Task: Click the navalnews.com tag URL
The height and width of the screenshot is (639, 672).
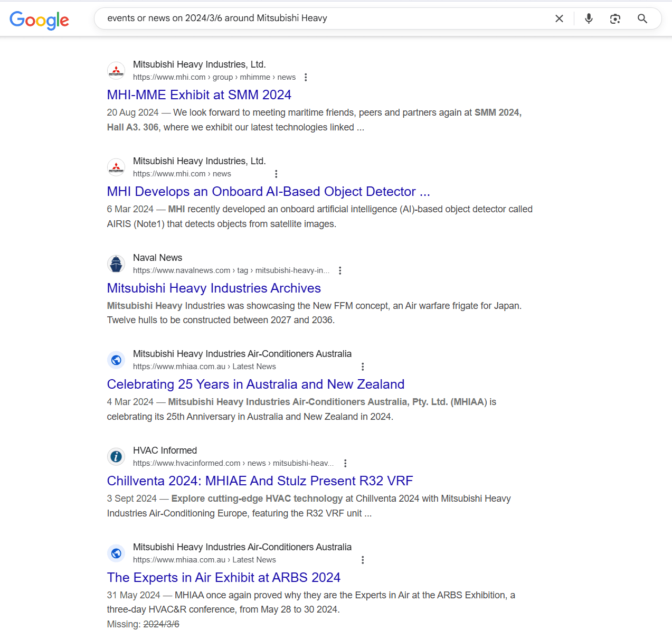Action: click(231, 270)
